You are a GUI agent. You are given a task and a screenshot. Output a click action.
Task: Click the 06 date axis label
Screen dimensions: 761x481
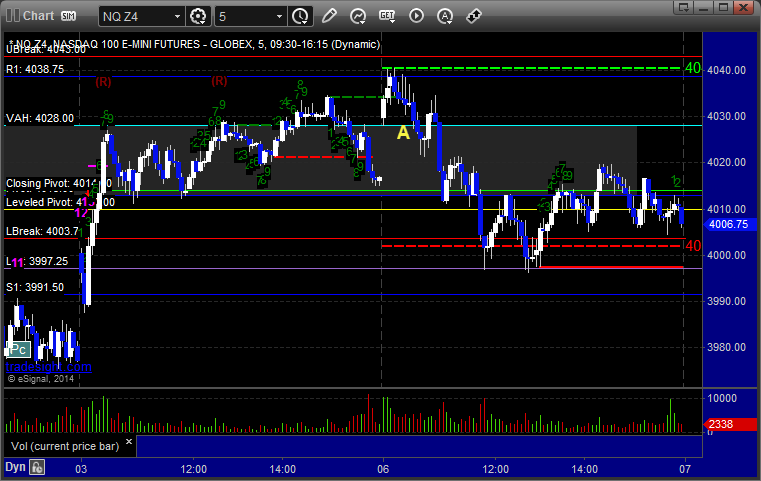tap(383, 469)
